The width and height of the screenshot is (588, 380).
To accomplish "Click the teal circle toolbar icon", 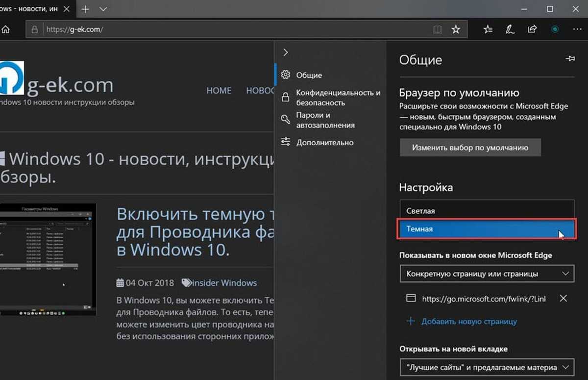I will coord(555,29).
